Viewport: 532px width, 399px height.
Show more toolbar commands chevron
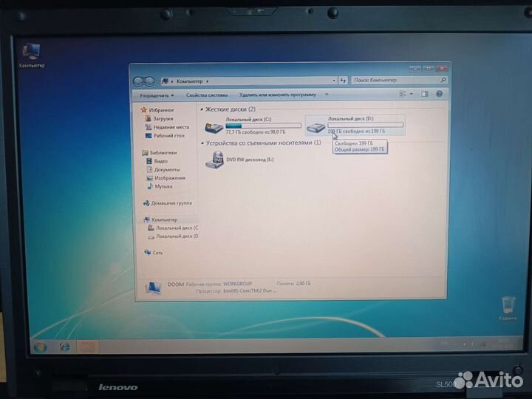point(327,95)
